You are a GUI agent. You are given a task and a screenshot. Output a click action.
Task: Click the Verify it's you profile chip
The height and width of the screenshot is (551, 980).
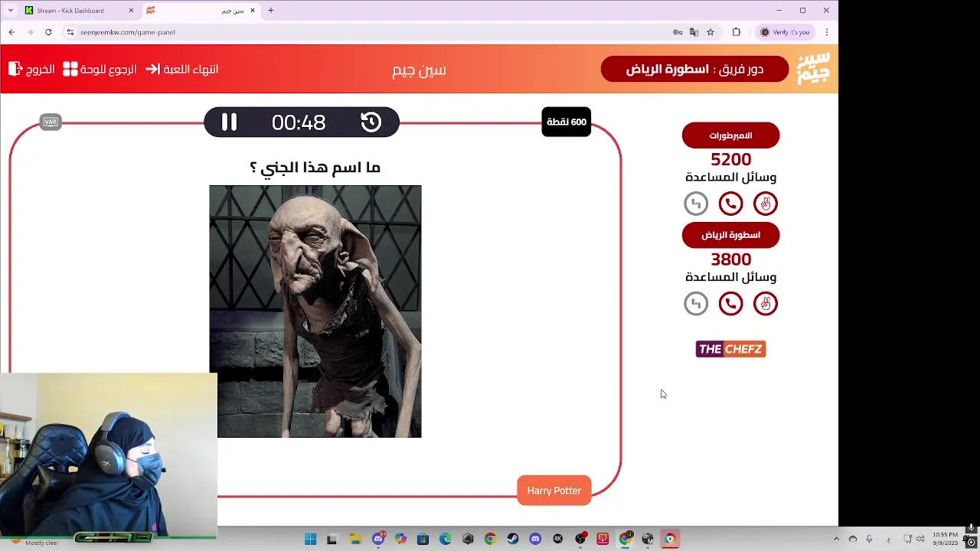[786, 32]
